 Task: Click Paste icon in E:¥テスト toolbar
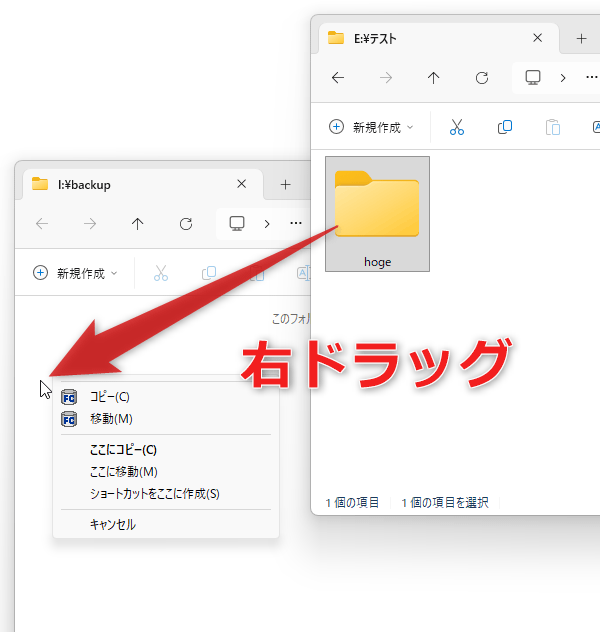point(553,127)
